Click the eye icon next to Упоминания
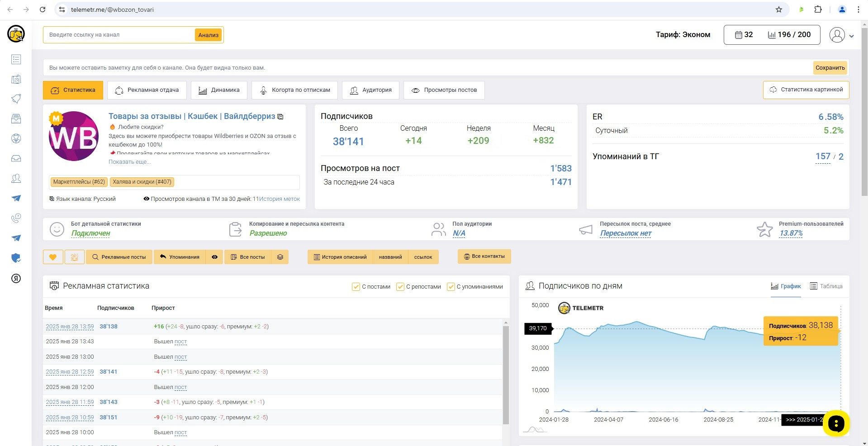 pos(214,257)
